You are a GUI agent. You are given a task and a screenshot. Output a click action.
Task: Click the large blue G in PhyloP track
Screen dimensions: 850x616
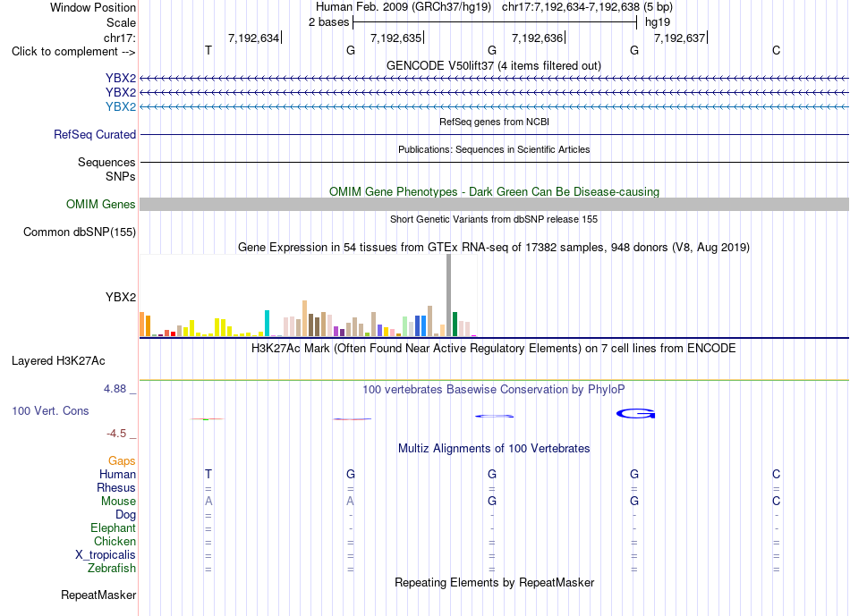[635, 414]
